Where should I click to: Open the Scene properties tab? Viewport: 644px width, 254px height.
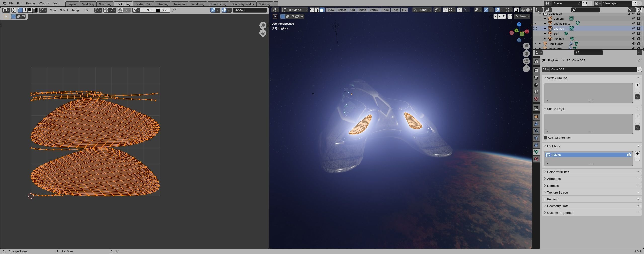[x=536, y=92]
